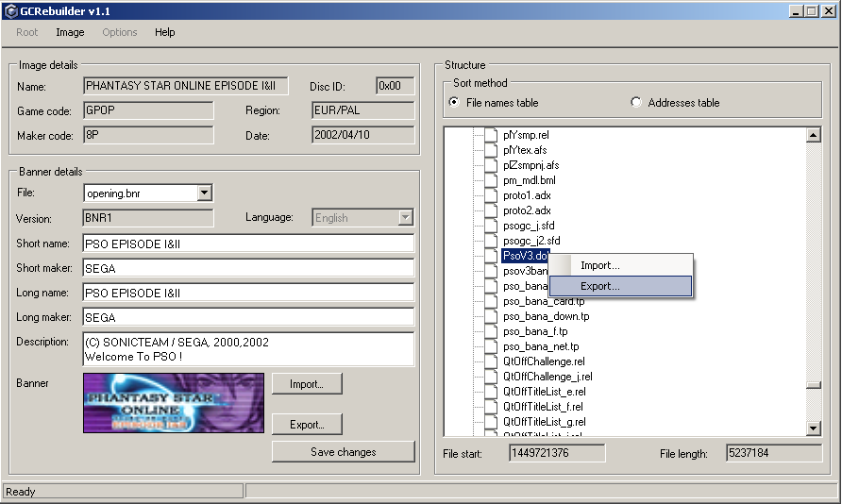Click file icon beside proto1.adx
842x504 pixels.
(x=491, y=195)
